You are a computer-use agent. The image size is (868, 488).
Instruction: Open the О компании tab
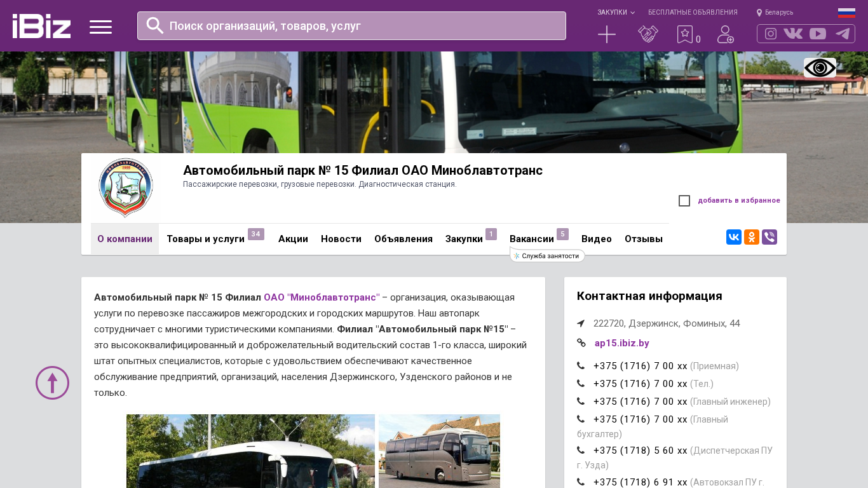point(125,239)
